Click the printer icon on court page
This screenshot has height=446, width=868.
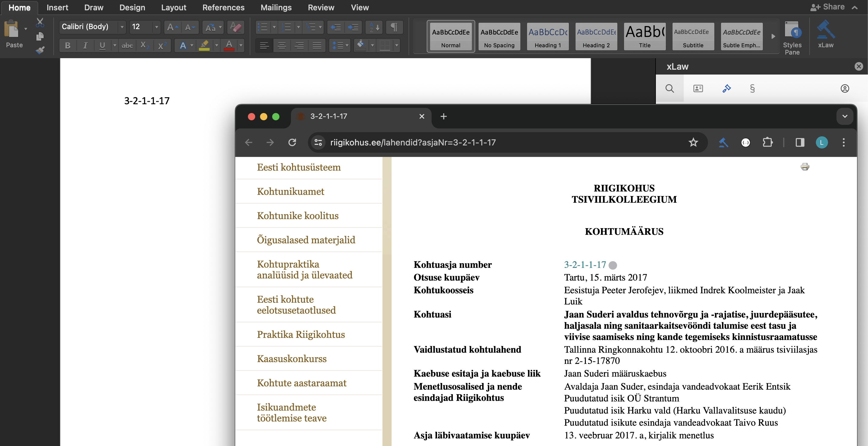[805, 167]
